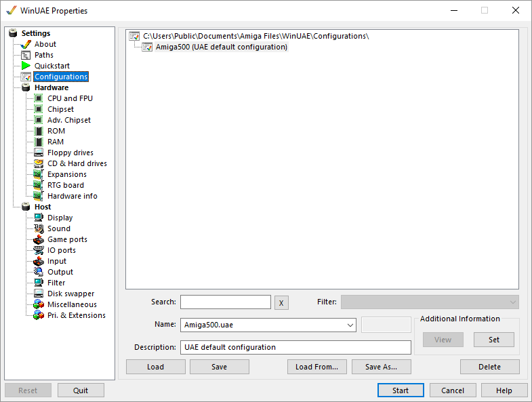Click the Load From... button
Viewport: 532px width, 402px height.
coord(317,367)
